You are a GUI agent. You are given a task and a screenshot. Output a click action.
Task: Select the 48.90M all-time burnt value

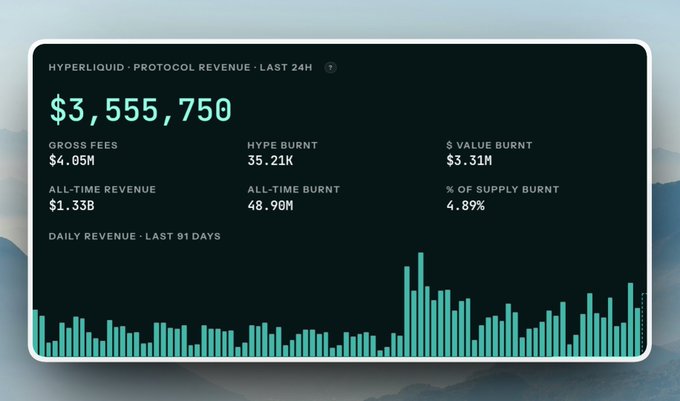coord(270,205)
